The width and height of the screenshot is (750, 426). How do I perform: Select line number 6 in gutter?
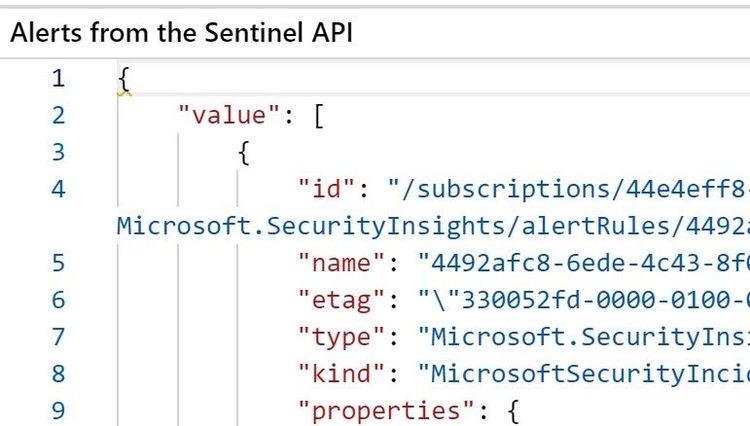click(x=58, y=300)
